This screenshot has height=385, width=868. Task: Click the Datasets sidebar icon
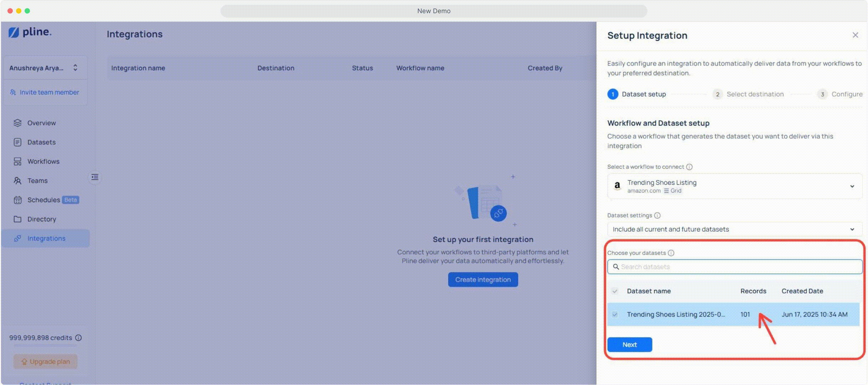(17, 142)
